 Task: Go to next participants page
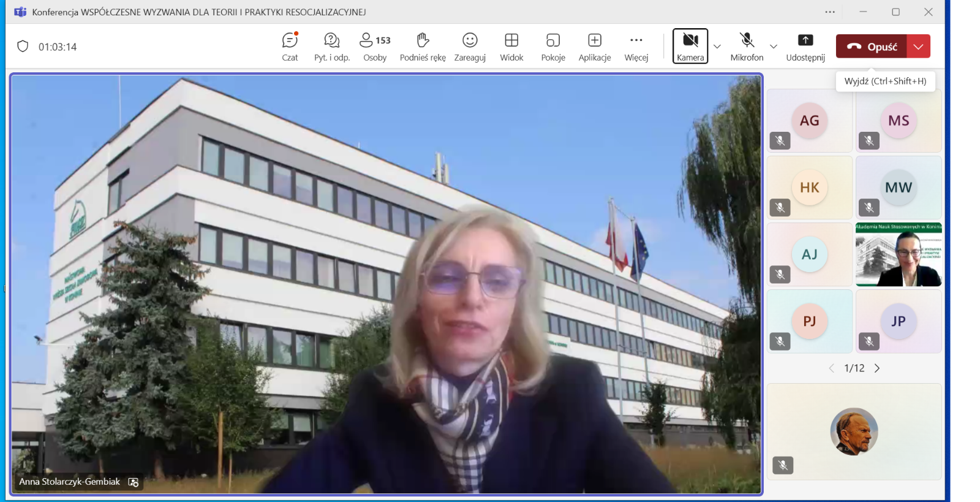[877, 368]
